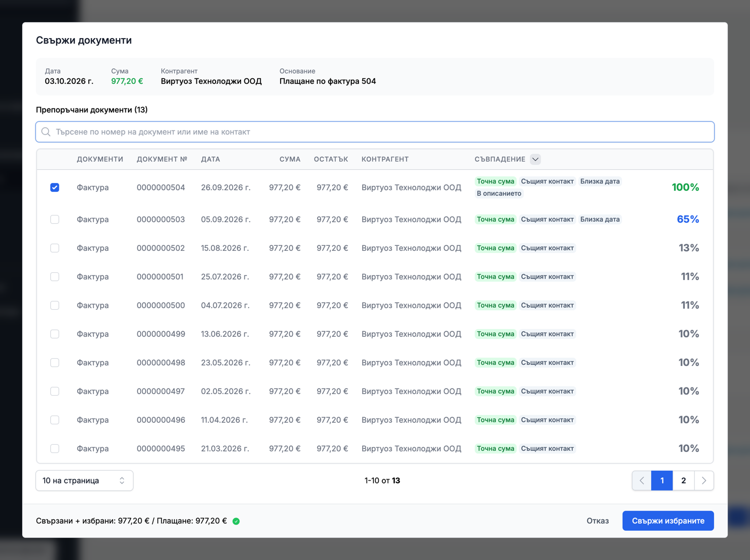750x560 pixels.
Task: Uncheck invoice 0000000504 checkbox
Action: (55, 187)
